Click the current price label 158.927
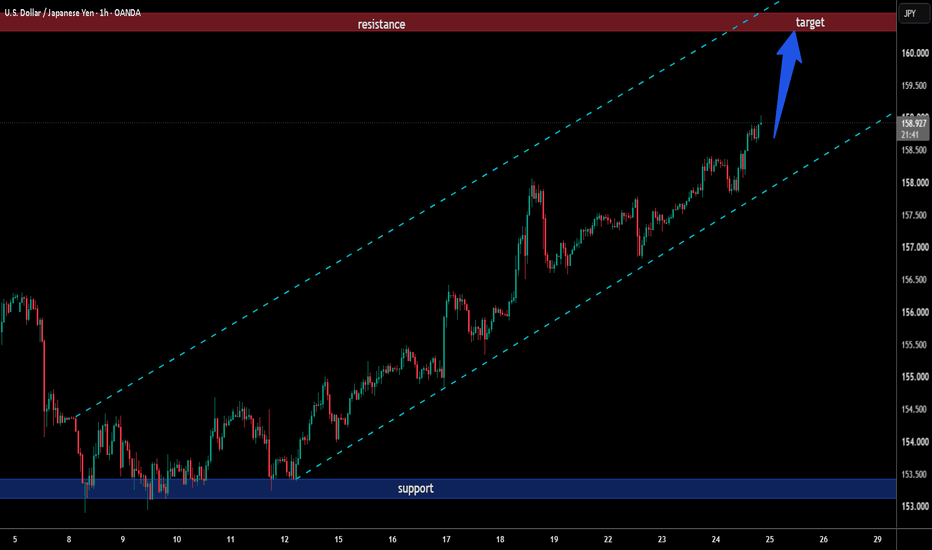This screenshot has width=932, height=550. pos(914,124)
